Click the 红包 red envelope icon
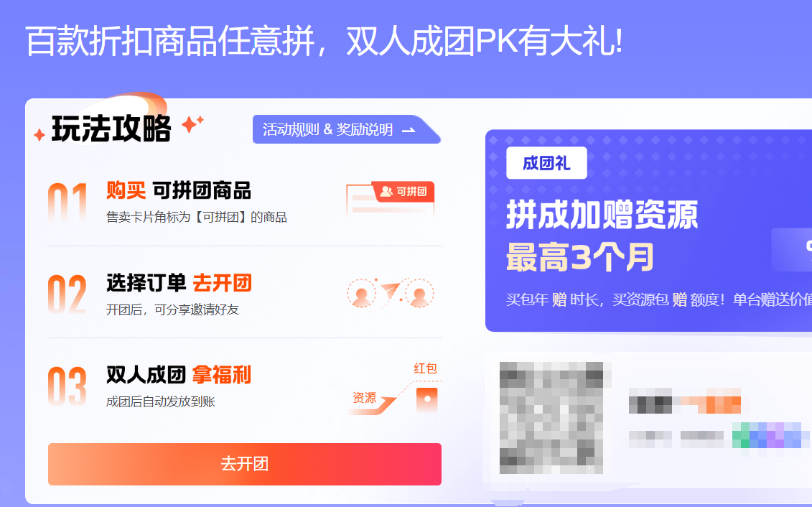 pos(427,399)
